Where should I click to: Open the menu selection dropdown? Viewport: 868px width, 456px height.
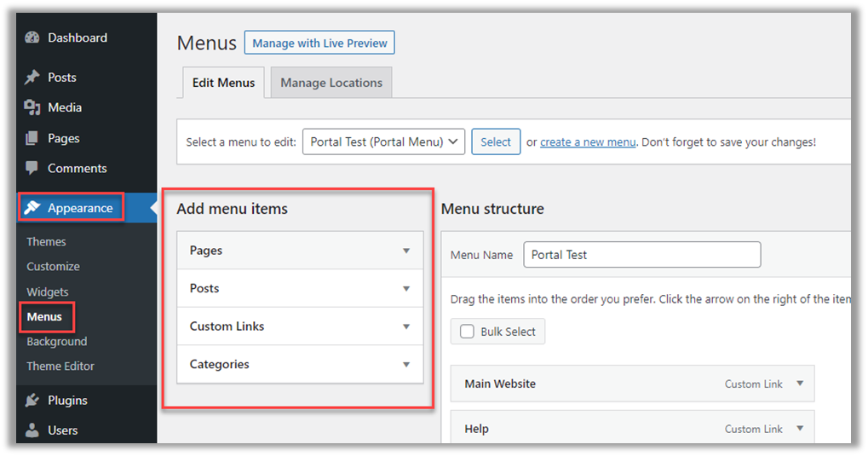(383, 142)
